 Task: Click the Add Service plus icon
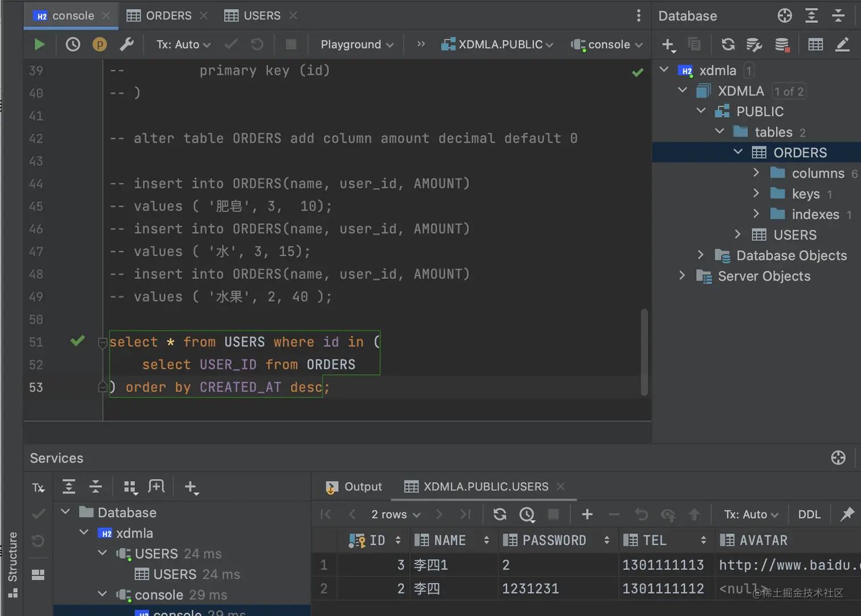191,487
